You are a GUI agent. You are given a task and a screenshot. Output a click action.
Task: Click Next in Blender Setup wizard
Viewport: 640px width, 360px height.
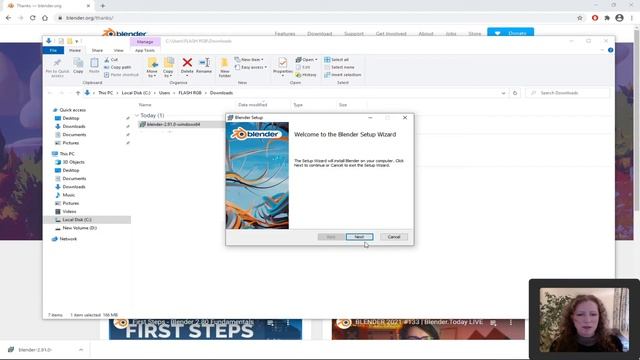click(x=359, y=237)
